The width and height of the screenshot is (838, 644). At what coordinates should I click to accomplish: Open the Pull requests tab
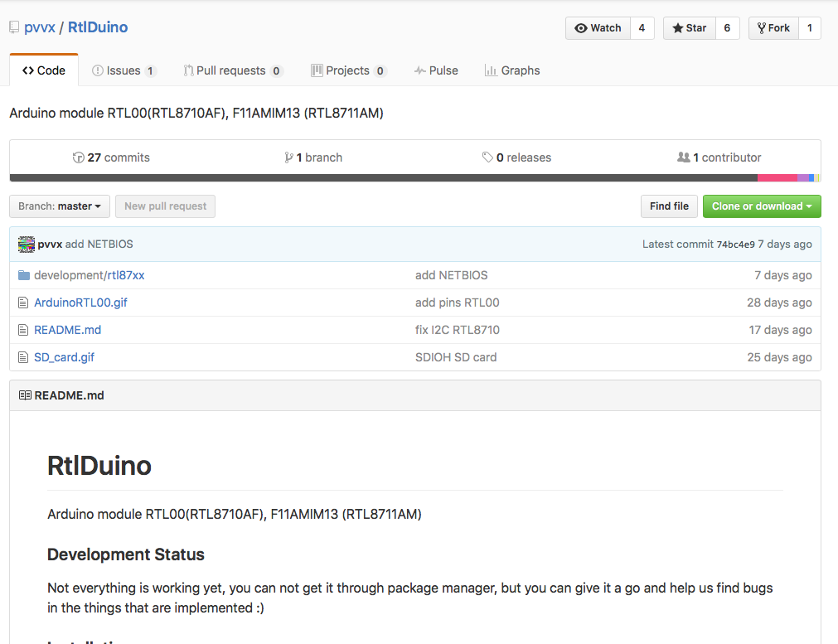233,70
